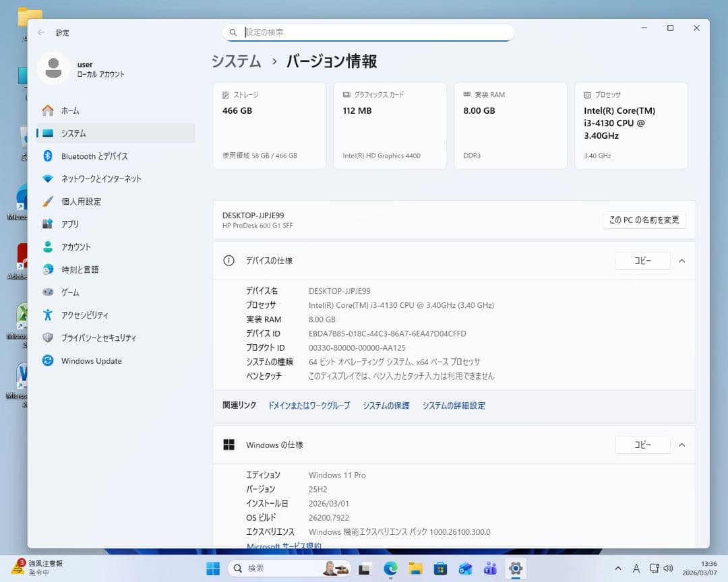Click the magnifier icon in settings search
Screen dimensions: 728x582
coord(233,32)
